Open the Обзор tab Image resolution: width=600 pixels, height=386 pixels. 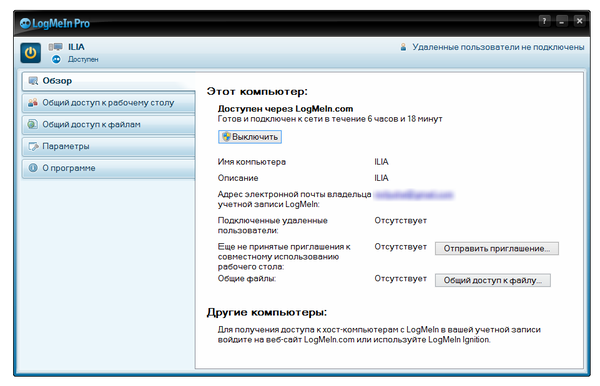(109, 81)
